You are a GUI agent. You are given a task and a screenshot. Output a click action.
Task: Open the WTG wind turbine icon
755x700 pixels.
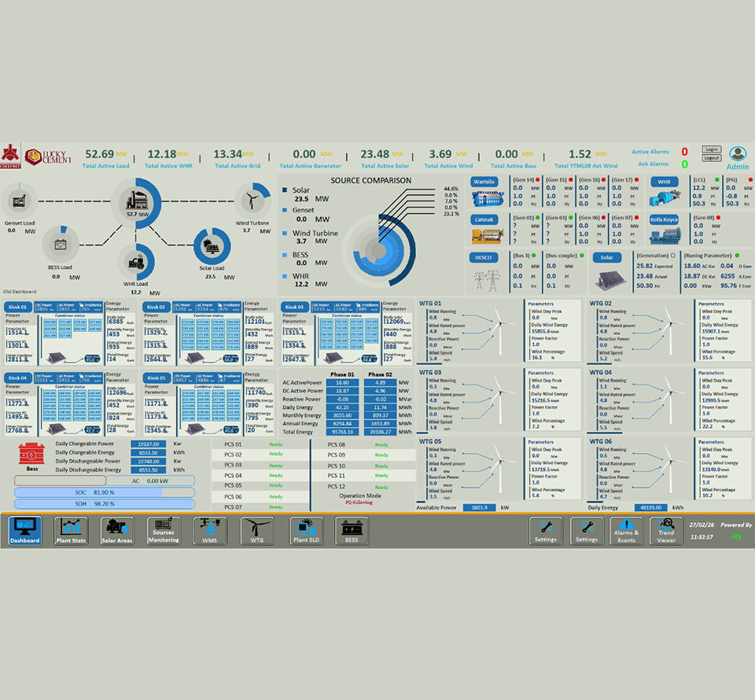[257, 531]
